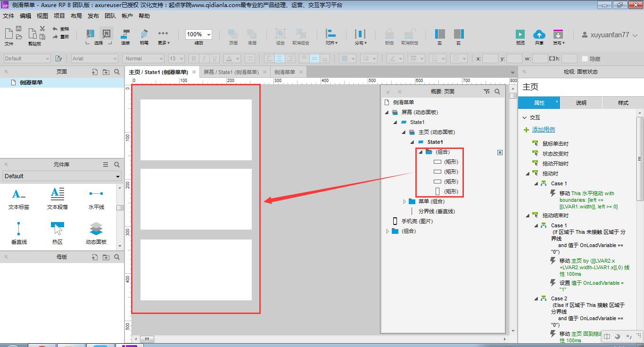Toggle center text alignment
The height and width of the screenshot is (347, 644).
point(280,58)
